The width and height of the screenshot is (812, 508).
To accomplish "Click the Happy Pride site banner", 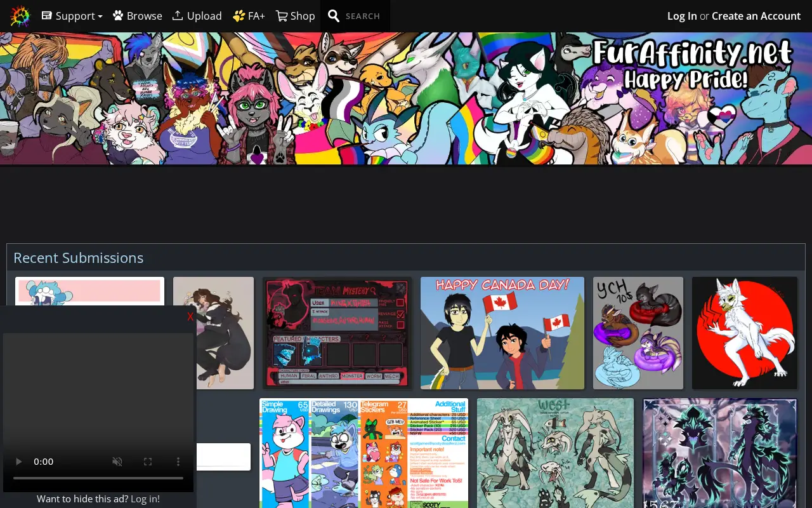I will pos(406,98).
